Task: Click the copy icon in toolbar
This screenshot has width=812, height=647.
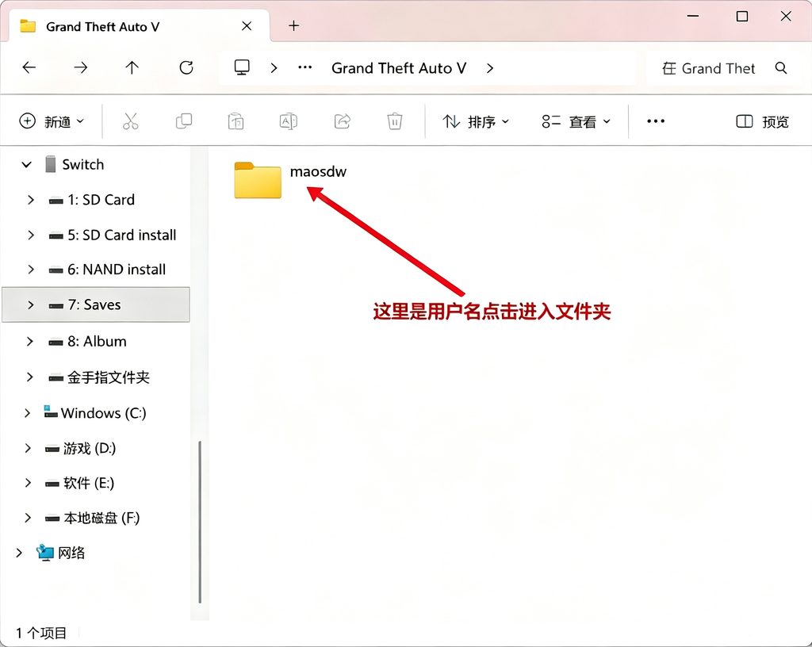Action: [184, 121]
